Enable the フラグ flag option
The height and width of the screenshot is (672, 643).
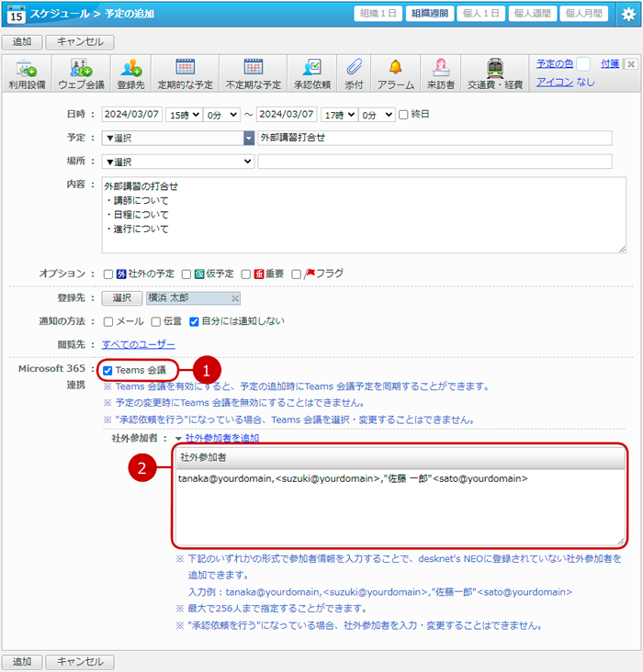tap(296, 274)
